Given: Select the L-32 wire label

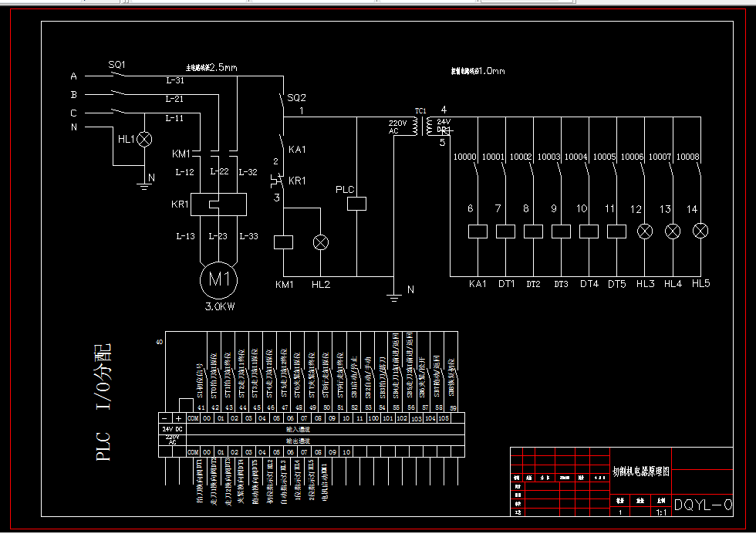Looking at the screenshot, I should (248, 172).
